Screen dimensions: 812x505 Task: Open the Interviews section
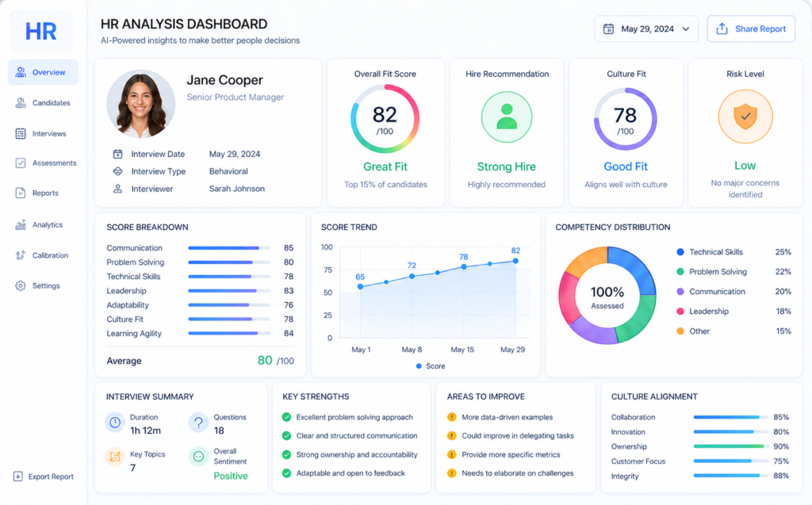pos(43,134)
